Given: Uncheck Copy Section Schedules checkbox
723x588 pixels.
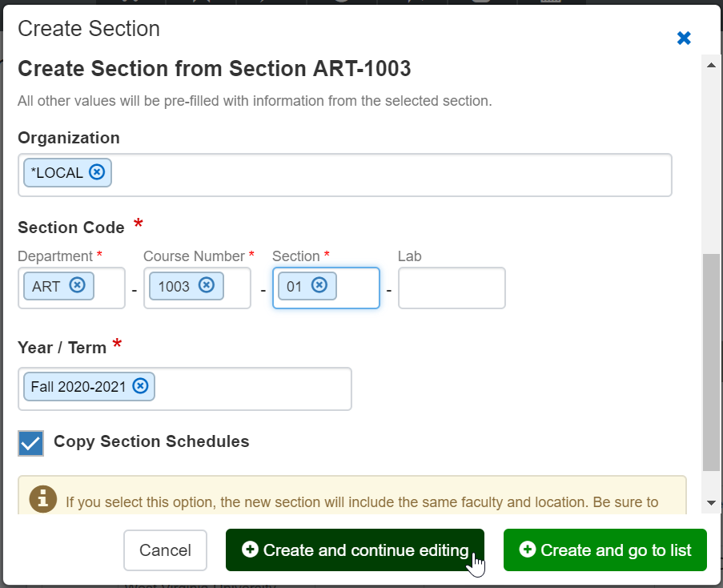Looking at the screenshot, I should point(31,443).
